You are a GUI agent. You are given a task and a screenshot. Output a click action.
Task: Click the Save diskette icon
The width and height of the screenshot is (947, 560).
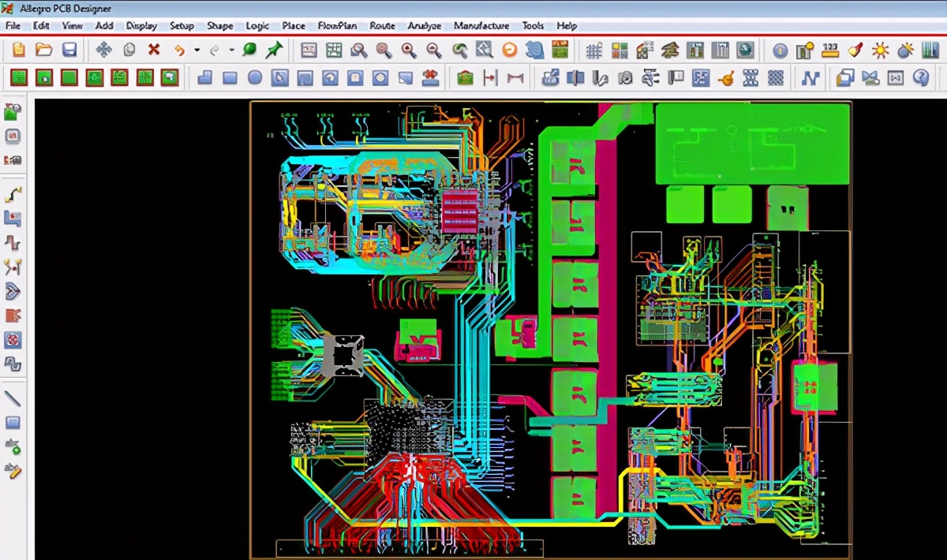[69, 50]
